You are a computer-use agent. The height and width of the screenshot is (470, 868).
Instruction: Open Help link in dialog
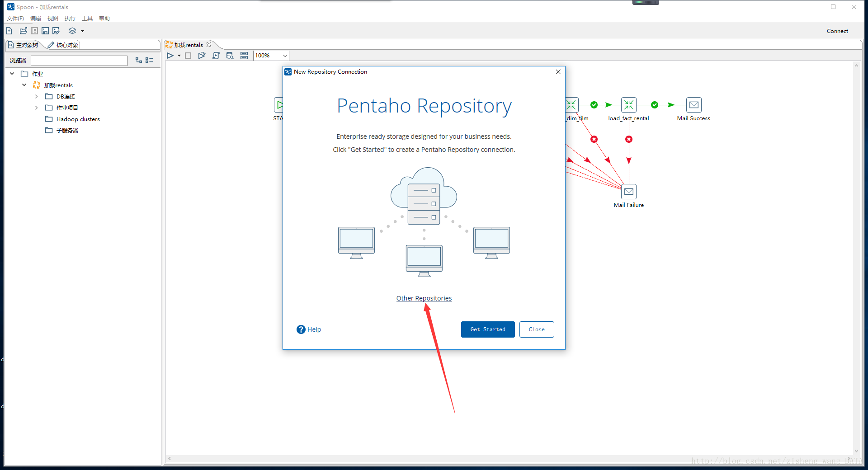click(309, 329)
